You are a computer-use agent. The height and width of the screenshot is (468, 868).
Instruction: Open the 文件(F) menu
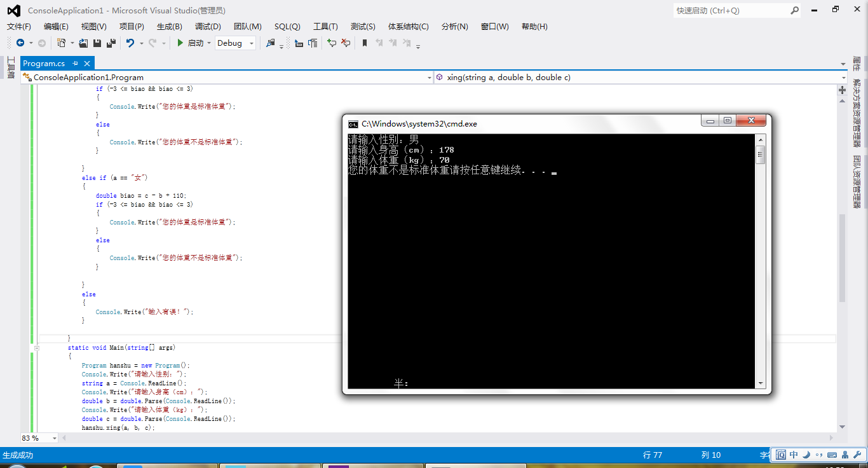pyautogui.click(x=19, y=27)
